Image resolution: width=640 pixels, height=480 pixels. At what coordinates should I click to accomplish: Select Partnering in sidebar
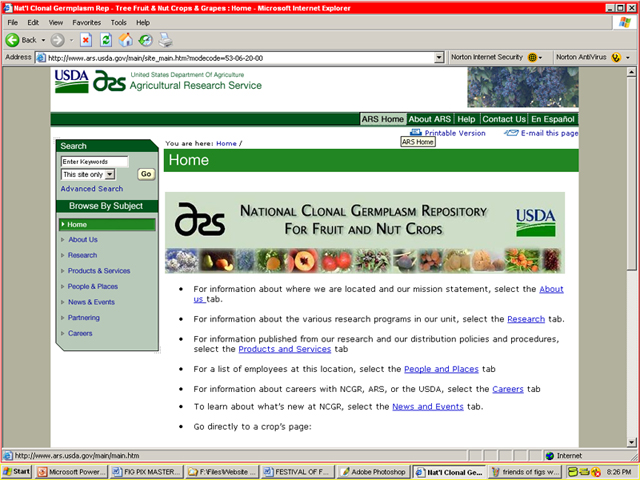pos(84,318)
